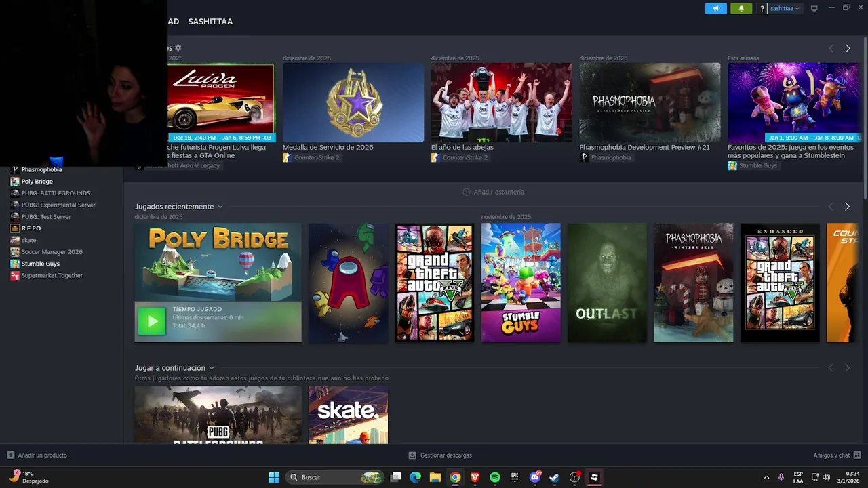
Task: Open the OBS Studio taskbar icon
Action: click(x=574, y=477)
